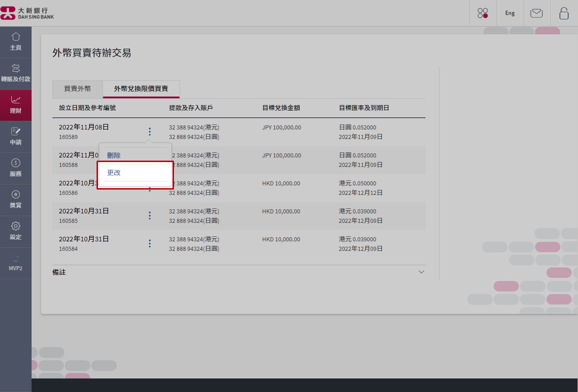The image size is (578, 392).
Task: Open 轉賬及付款 transfers sidebar icon
Action: click(16, 73)
